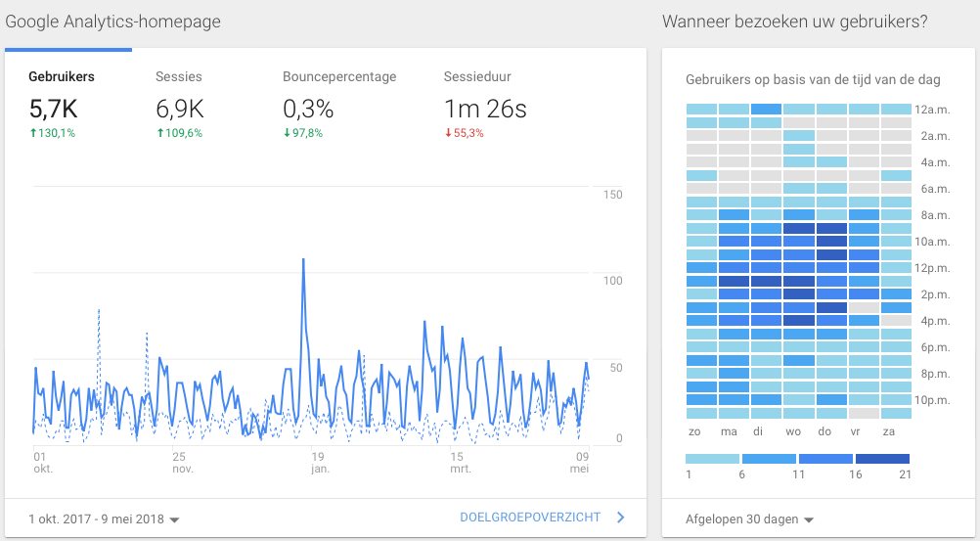This screenshot has width=980, height=541.
Task: Click the heatmap cell for zo at 12a.m.
Action: 701,110
